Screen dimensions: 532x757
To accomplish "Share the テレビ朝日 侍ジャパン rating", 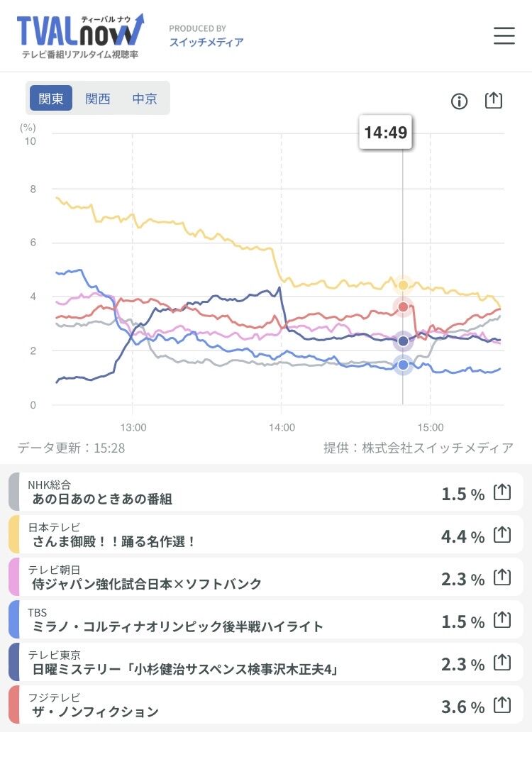I will click(502, 577).
